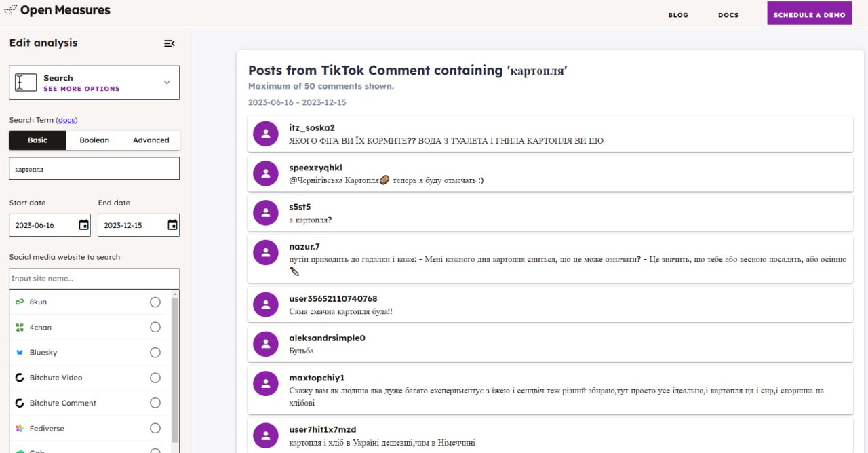Click aleksandrsimple0 avatar icon
The image size is (868, 453).
click(266, 344)
